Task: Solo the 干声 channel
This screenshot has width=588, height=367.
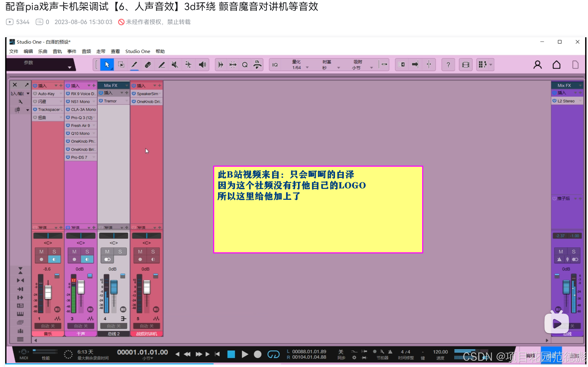Action: [x=87, y=252]
